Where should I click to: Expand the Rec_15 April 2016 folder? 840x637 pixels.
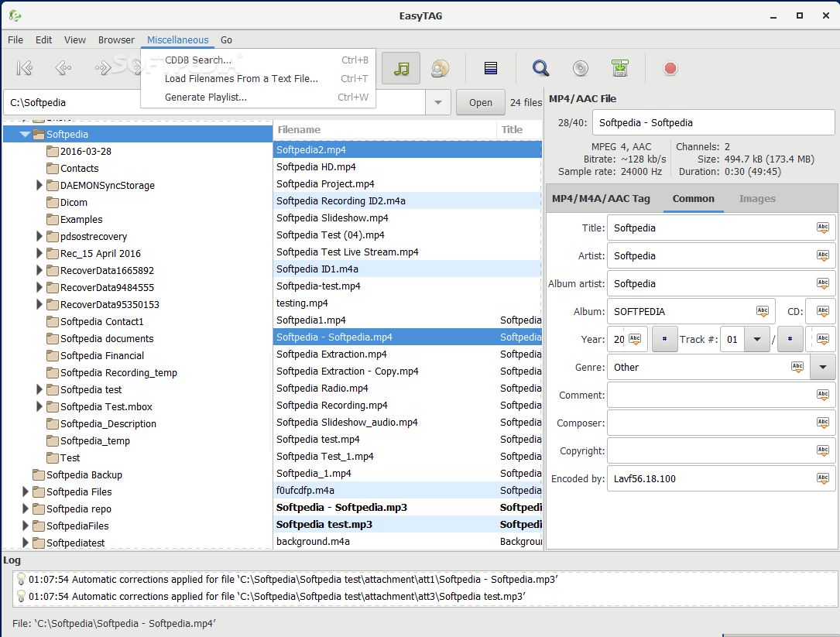pyautogui.click(x=39, y=253)
